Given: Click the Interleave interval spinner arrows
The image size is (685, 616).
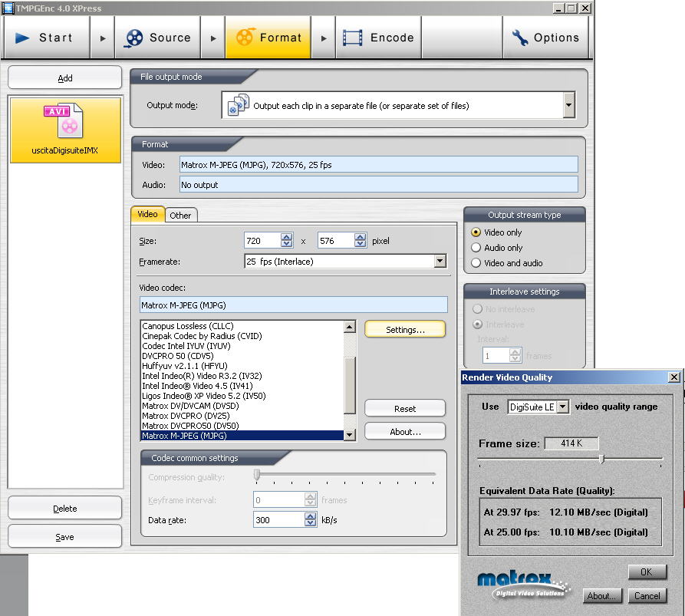Looking at the screenshot, I should pyautogui.click(x=515, y=355).
